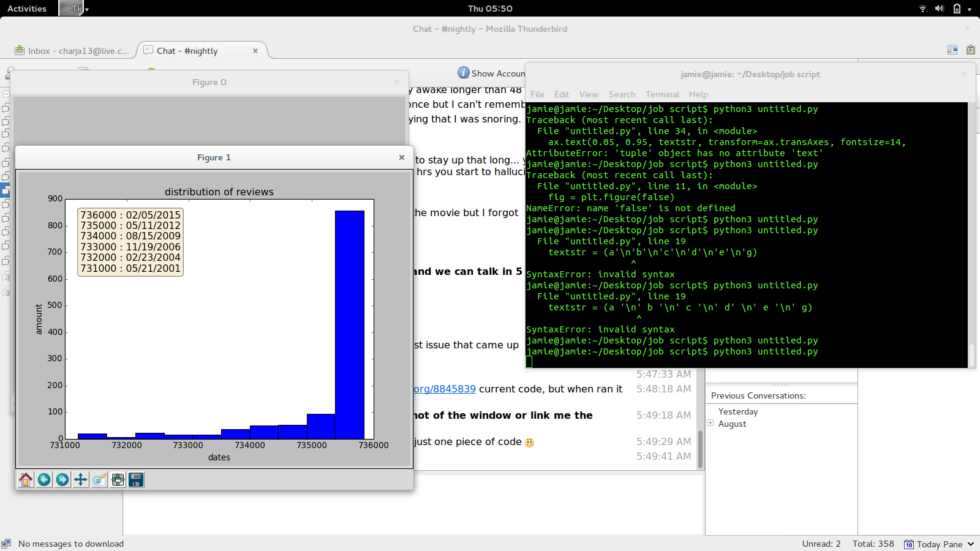
Task: Click the 5:49:18 AM timestamp
Action: point(663,415)
